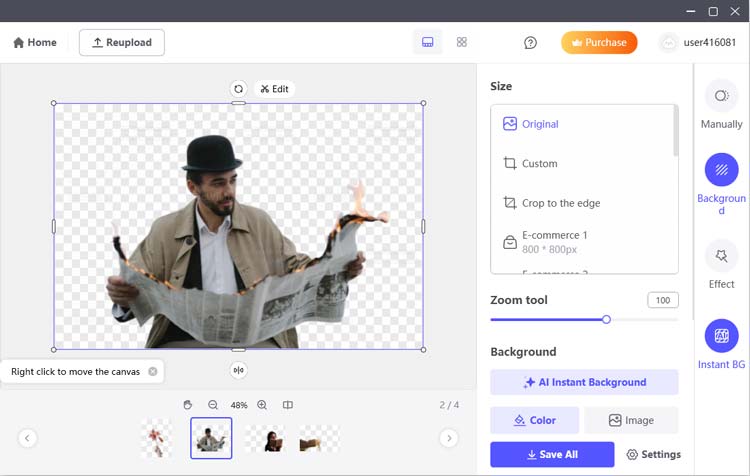Select the woman reading thumbnail
The image size is (750, 476).
click(265, 438)
